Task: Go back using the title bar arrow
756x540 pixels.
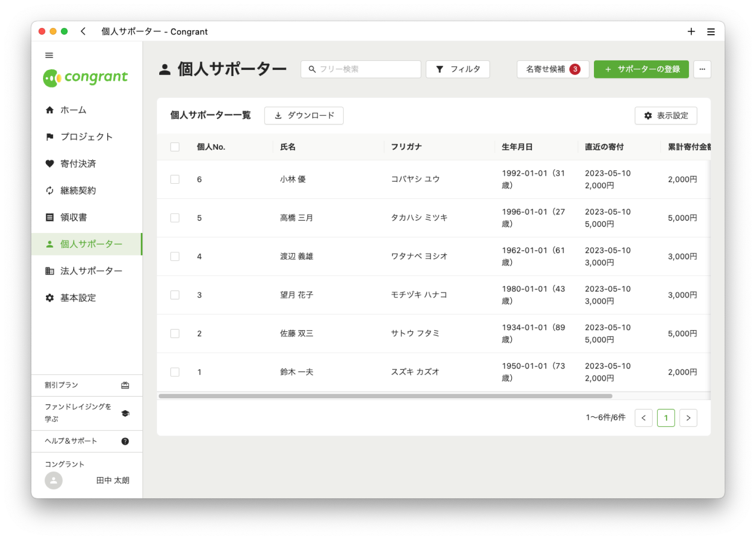Action: [x=83, y=31]
